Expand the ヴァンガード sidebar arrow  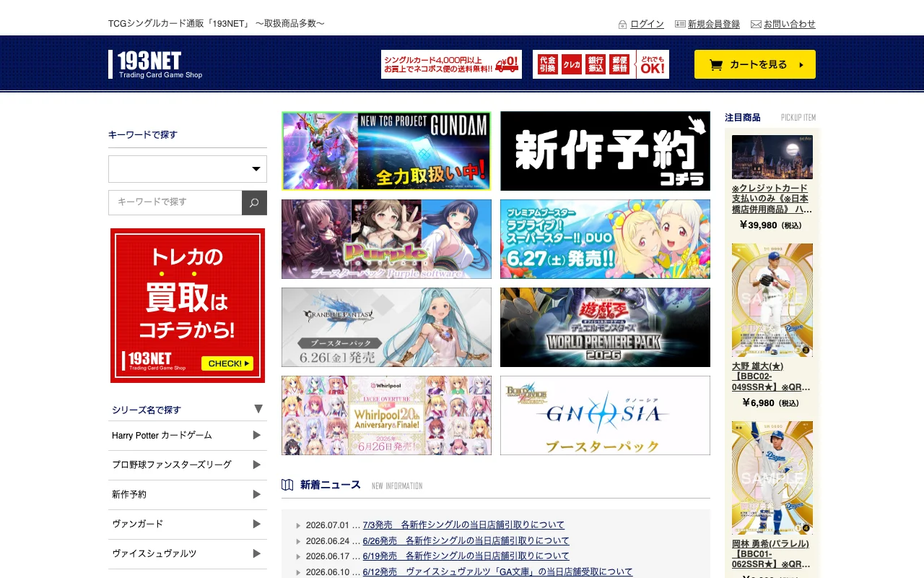click(256, 524)
